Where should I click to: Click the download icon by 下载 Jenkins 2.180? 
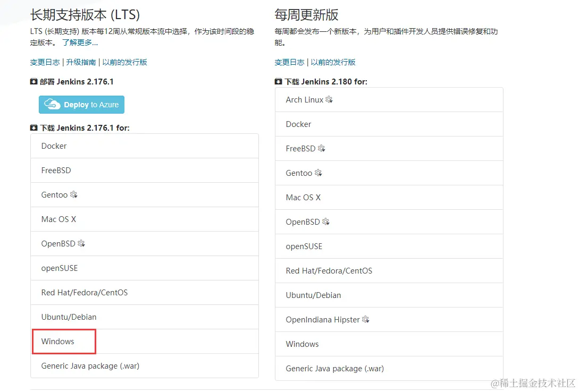click(x=278, y=81)
